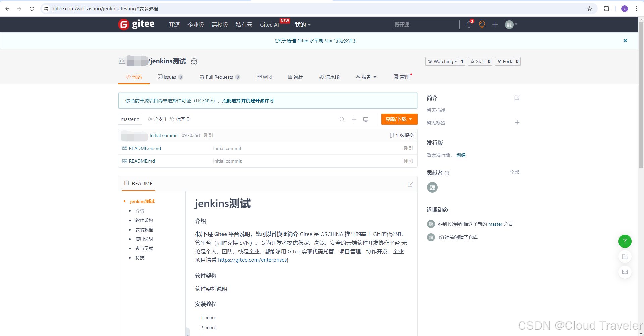Click the file search magnifier icon

coord(342,119)
